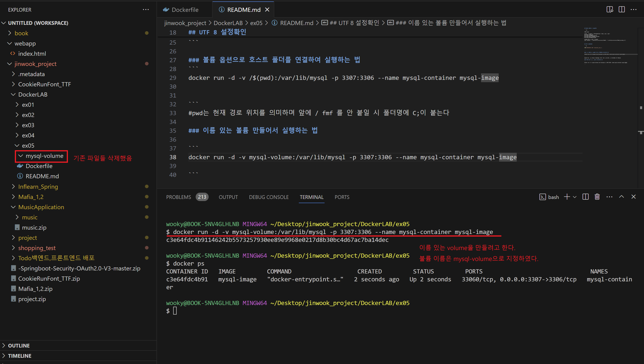Click the split editor right icon

622,10
